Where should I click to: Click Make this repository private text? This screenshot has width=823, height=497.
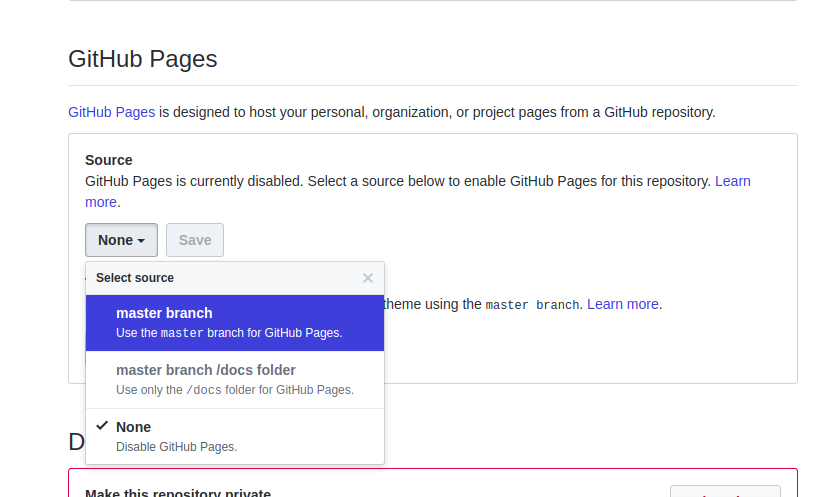click(178, 492)
